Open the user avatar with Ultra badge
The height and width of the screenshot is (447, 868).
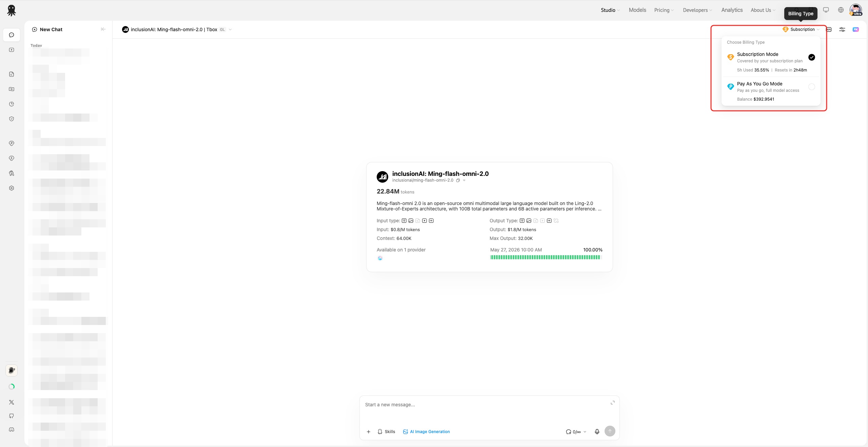[x=856, y=10]
